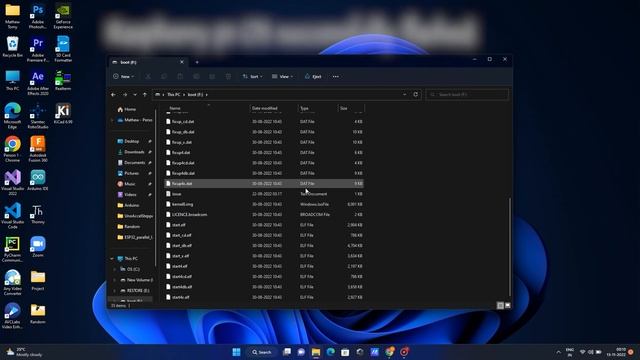The image size is (640, 360).
Task: Click This PC in the address bar breadcrumb
Action: pos(173,95)
